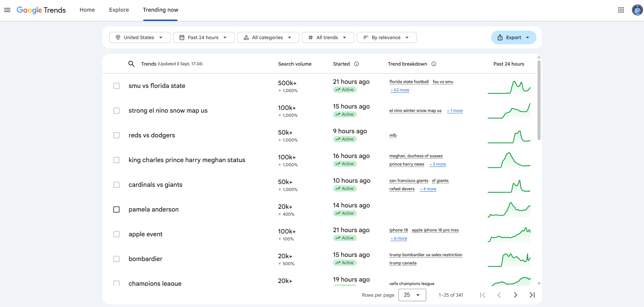
Task: Open el nino winter snow map us link
Action: click(415, 111)
